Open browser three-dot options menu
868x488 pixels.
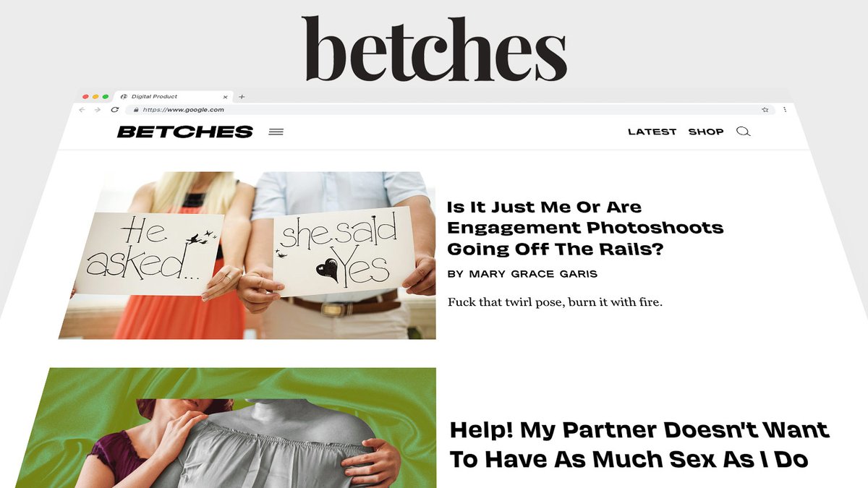coord(785,110)
